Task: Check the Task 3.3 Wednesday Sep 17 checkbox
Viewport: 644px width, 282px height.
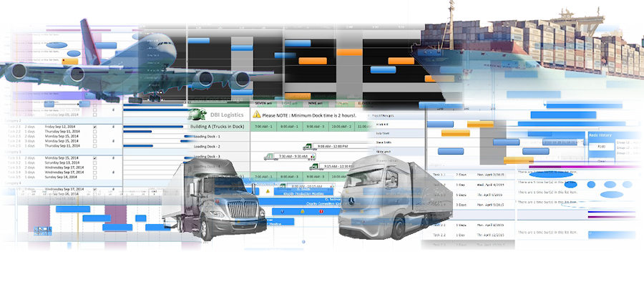Action: (95, 167)
